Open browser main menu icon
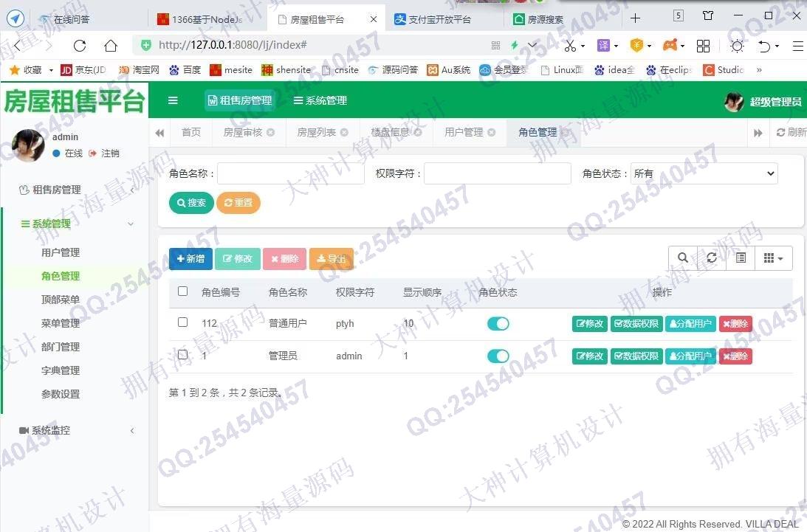The height and width of the screenshot is (532, 807). tap(797, 46)
